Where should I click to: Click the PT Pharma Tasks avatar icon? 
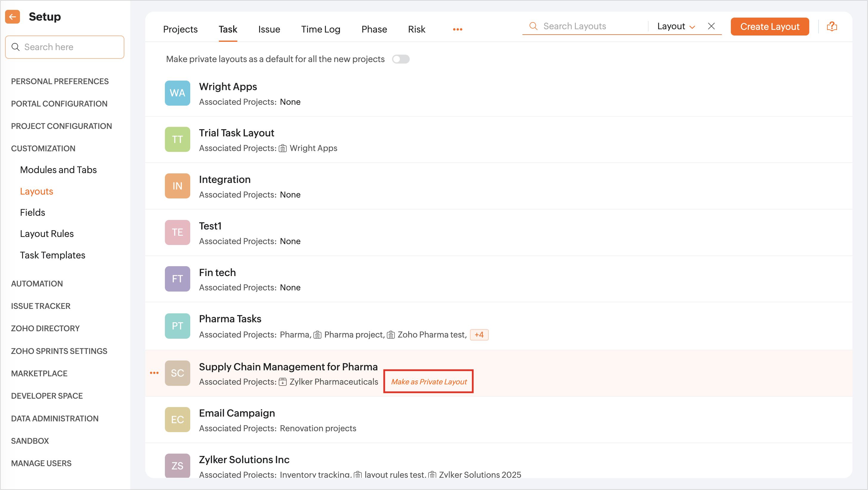tap(177, 326)
